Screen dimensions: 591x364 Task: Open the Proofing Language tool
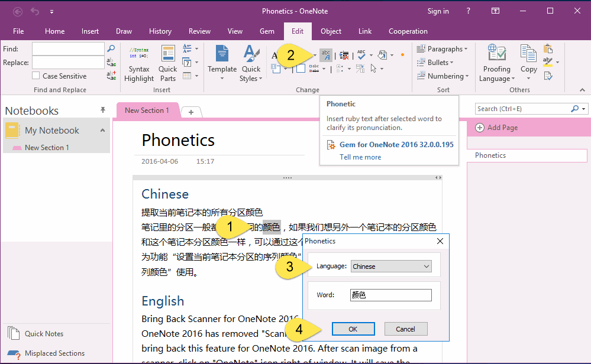point(496,62)
